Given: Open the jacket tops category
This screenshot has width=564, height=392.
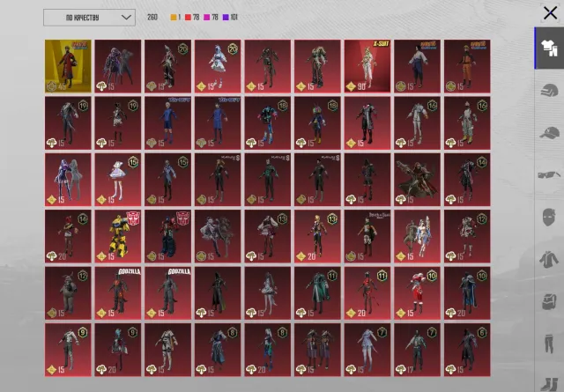Looking at the screenshot, I should 549,259.
